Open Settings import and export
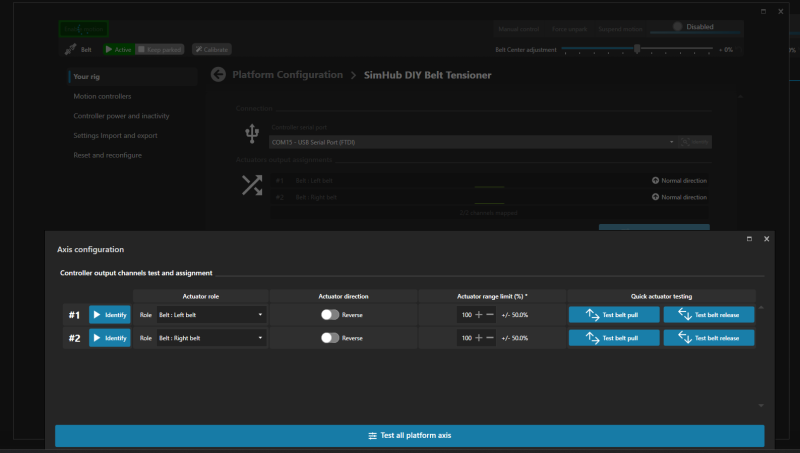This screenshot has width=800, height=453. point(115,136)
